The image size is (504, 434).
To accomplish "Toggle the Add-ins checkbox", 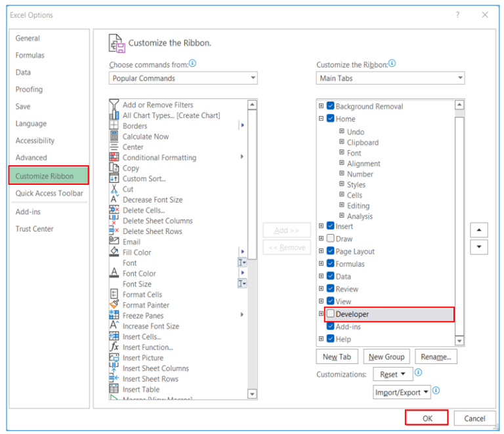I will click(331, 326).
